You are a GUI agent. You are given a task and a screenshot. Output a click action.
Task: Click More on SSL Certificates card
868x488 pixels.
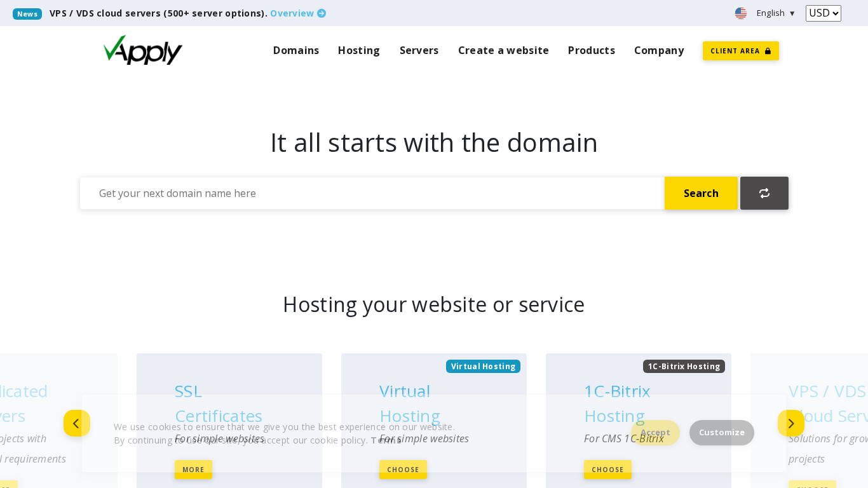193,470
